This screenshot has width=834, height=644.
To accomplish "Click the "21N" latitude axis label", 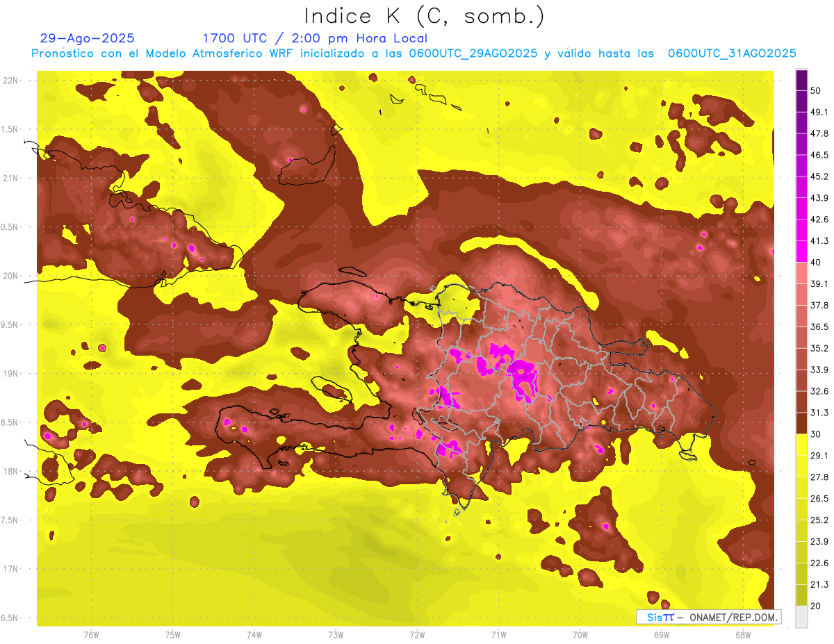I will click(x=11, y=179).
